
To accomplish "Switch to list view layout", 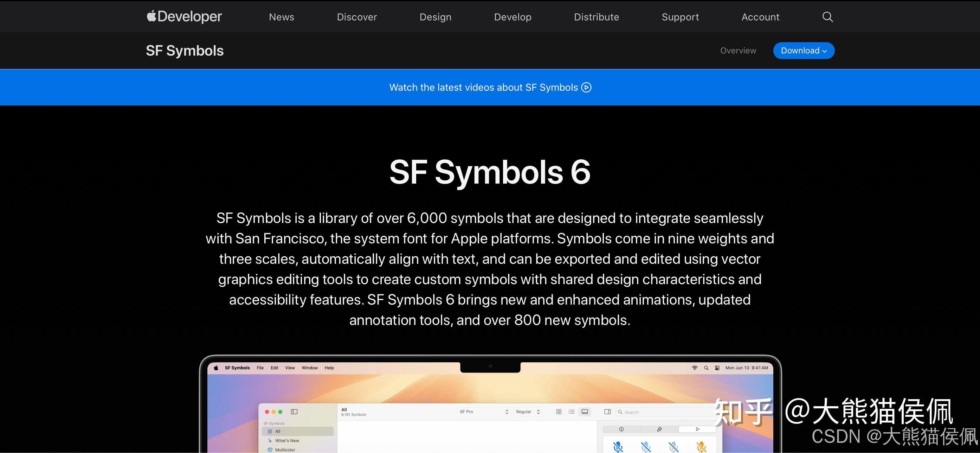I will coord(572,412).
